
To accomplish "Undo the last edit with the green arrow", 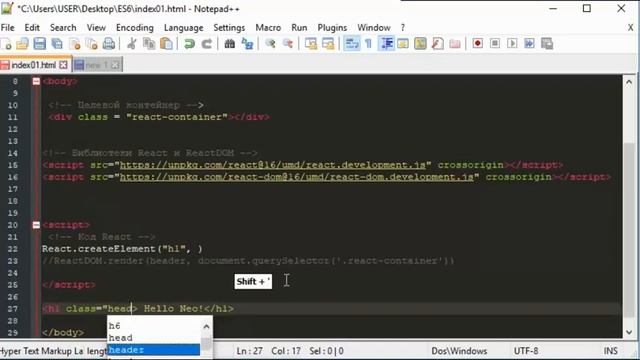I will [189, 44].
